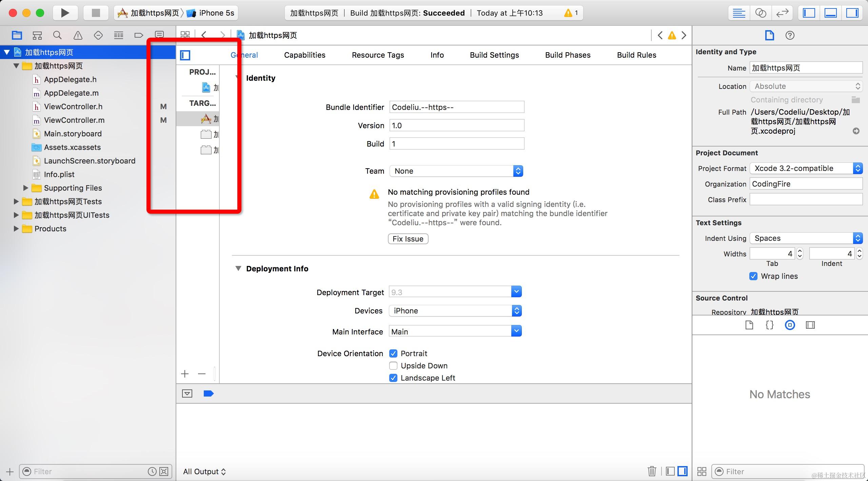Show the Issue navigator warning icon
This screenshot has height=481, width=868.
pyautogui.click(x=78, y=35)
